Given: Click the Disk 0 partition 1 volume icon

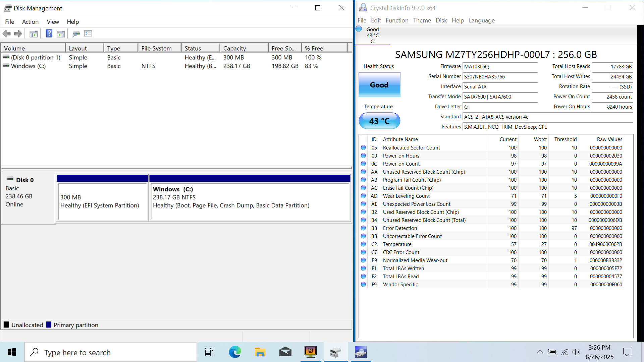Looking at the screenshot, I should pyautogui.click(x=6, y=57).
